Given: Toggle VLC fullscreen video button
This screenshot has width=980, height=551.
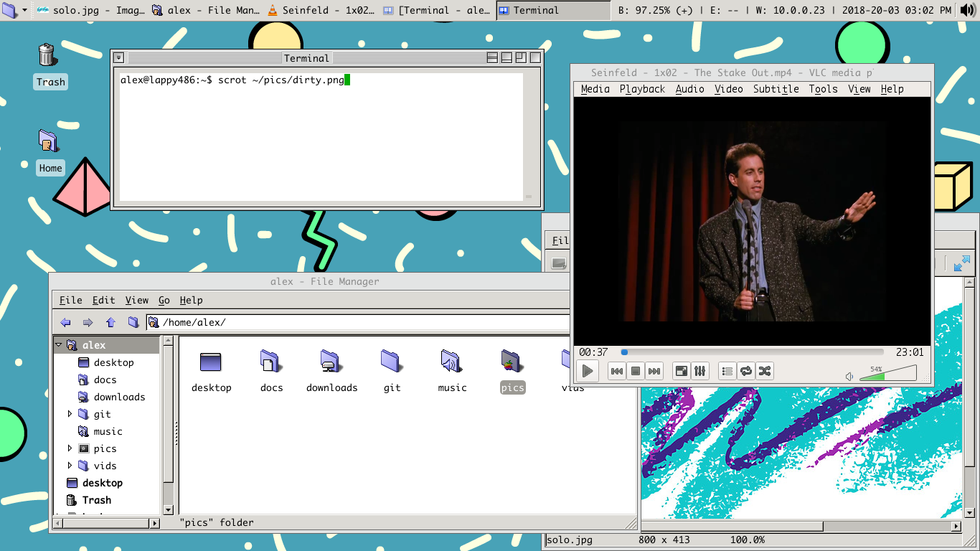Looking at the screenshot, I should point(682,371).
